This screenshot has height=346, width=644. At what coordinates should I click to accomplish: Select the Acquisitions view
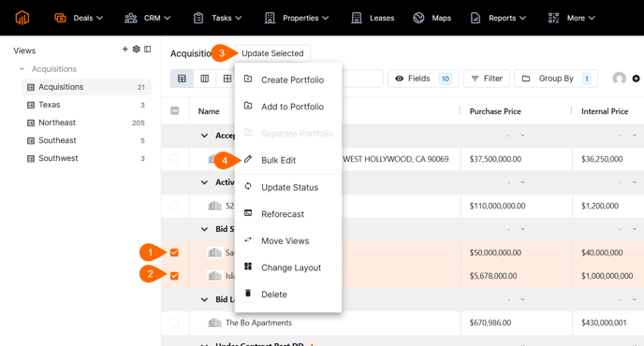point(87,87)
